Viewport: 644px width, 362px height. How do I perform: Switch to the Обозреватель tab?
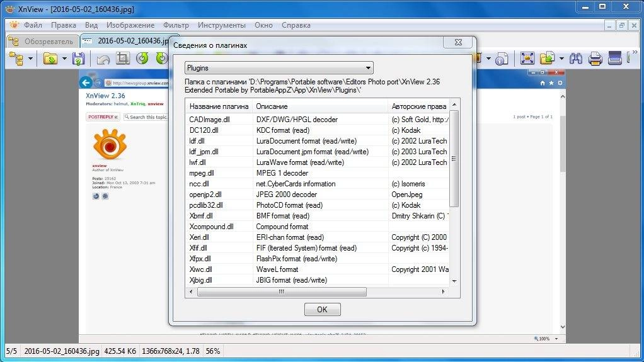(x=42, y=41)
